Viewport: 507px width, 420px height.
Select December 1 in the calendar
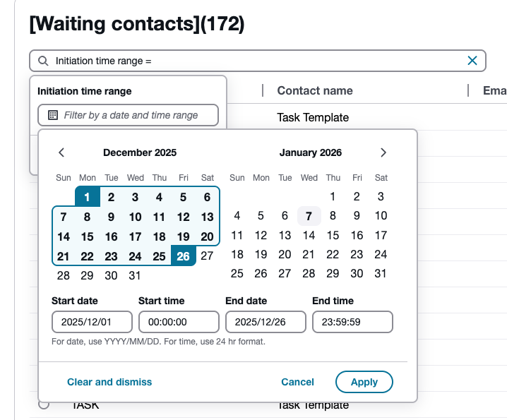[x=88, y=197]
